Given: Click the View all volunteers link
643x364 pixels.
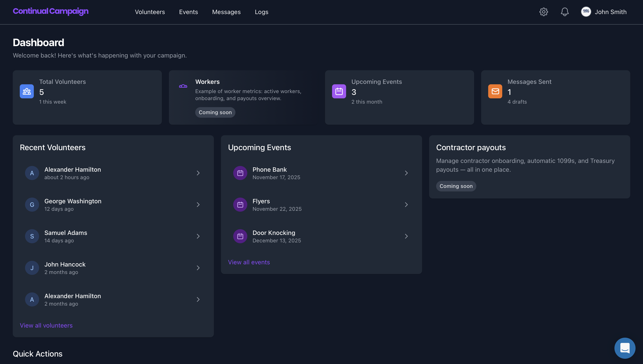Looking at the screenshot, I should coord(46,325).
